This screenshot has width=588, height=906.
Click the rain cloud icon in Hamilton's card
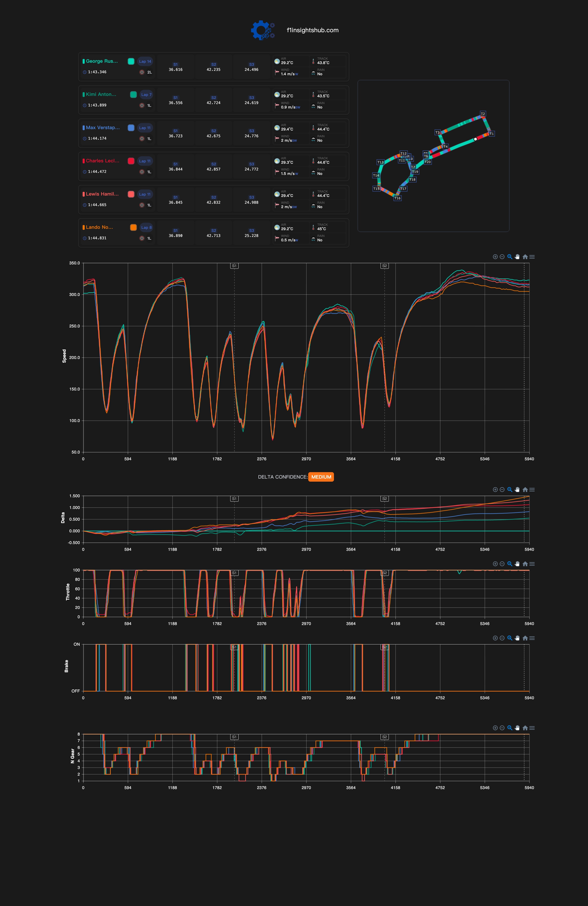[313, 205]
